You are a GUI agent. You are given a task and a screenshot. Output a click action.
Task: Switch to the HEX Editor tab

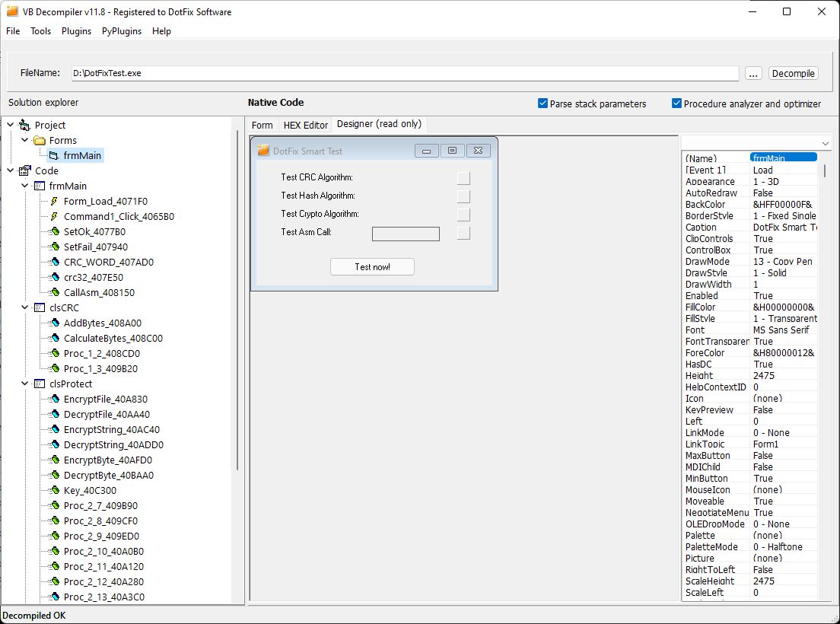[x=305, y=126]
